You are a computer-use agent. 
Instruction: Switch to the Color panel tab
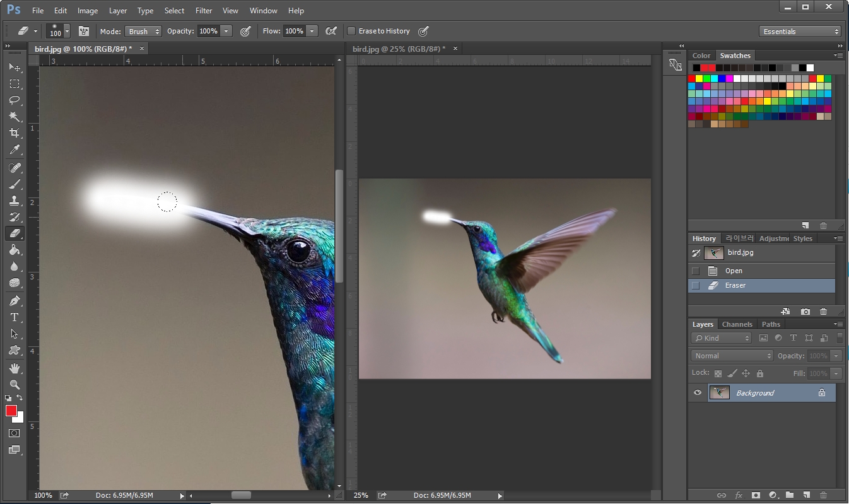pyautogui.click(x=701, y=56)
